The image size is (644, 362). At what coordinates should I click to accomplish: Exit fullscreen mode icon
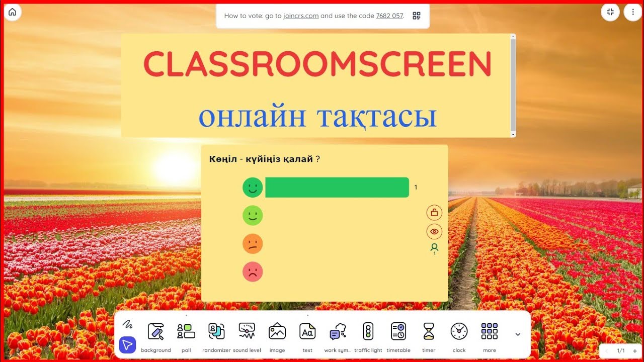click(610, 12)
